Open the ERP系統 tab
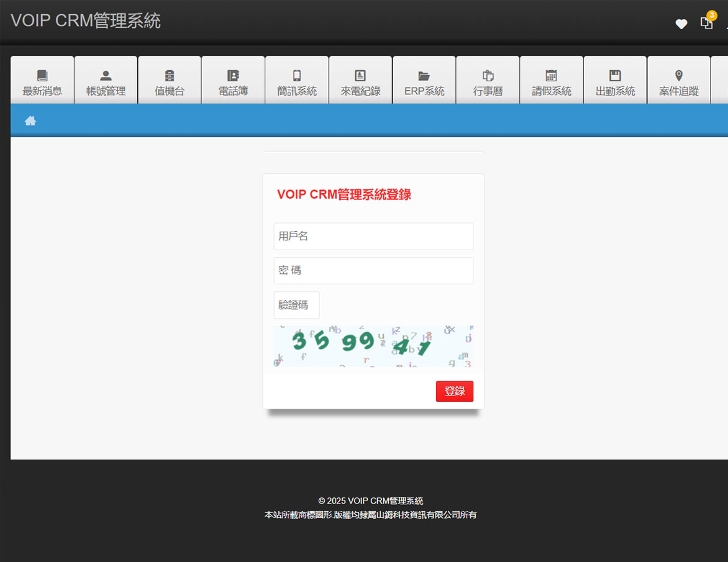 click(424, 83)
